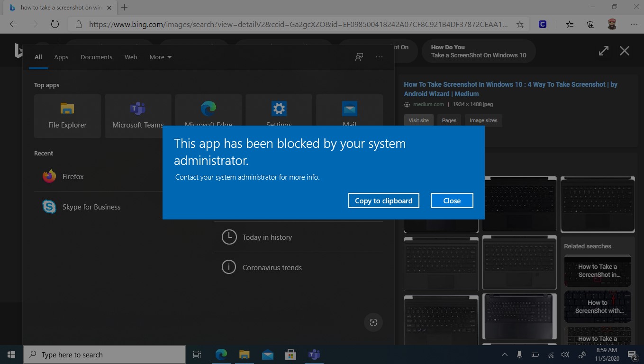Open Microsoft Store from the taskbar
The height and width of the screenshot is (364, 644).
[290, 355]
